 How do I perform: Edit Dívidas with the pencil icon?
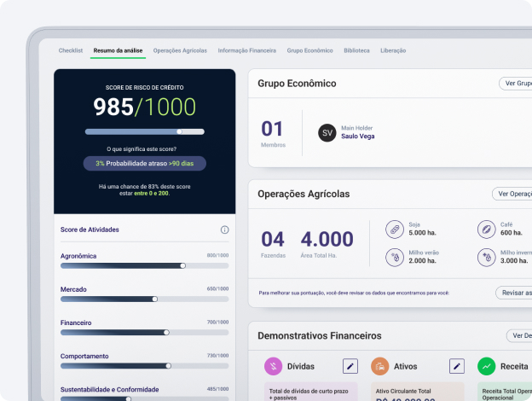(x=350, y=366)
